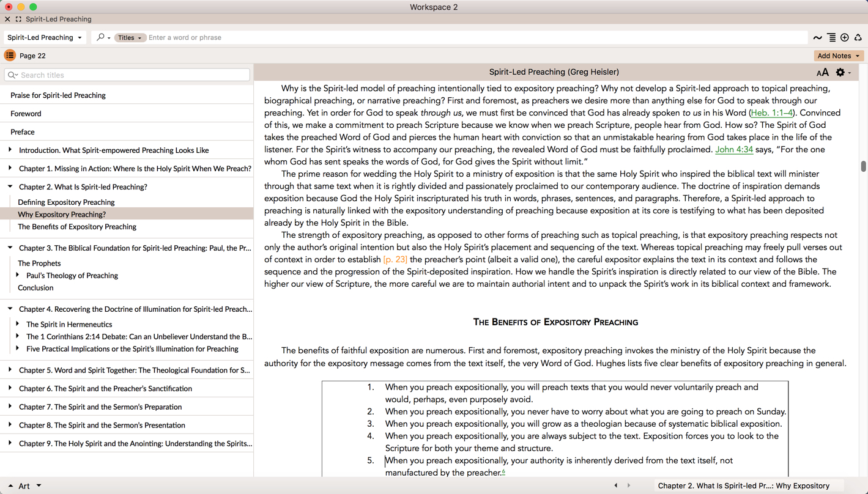Follow the John 4:34 link
868x494 pixels.
734,149
